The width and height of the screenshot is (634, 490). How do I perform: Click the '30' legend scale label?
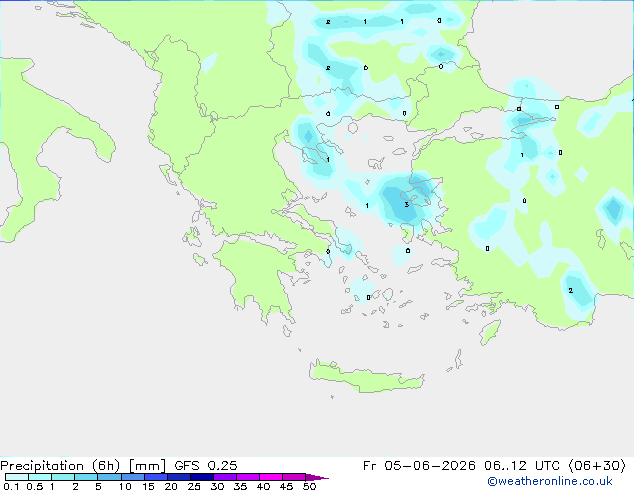click(x=217, y=486)
